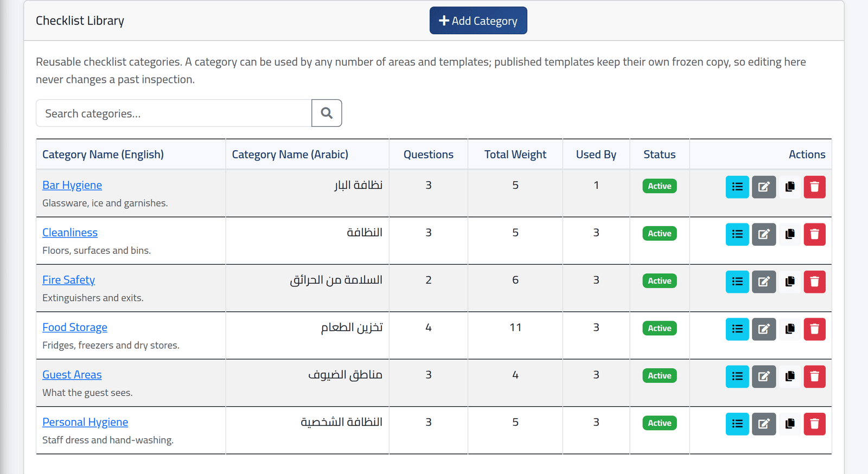Viewport: 868px width, 474px height.
Task: Delete the Food Storage category
Action: click(814, 329)
